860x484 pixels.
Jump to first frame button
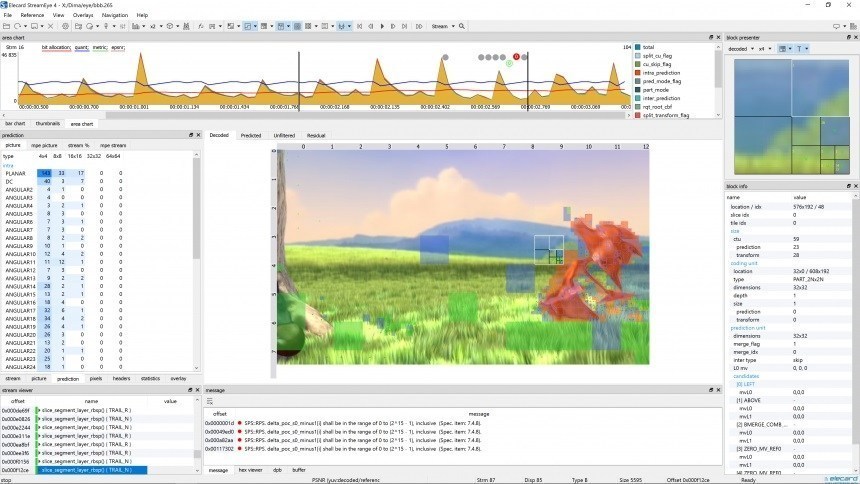coord(360,26)
